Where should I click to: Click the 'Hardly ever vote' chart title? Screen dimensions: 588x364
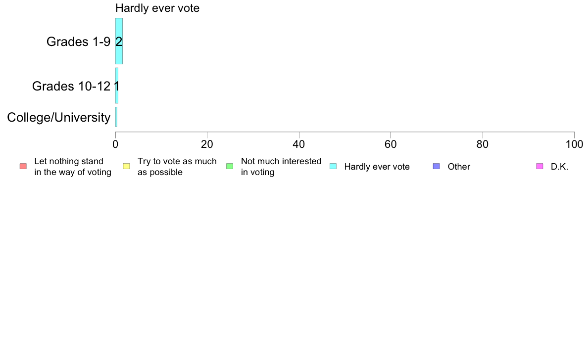click(157, 8)
